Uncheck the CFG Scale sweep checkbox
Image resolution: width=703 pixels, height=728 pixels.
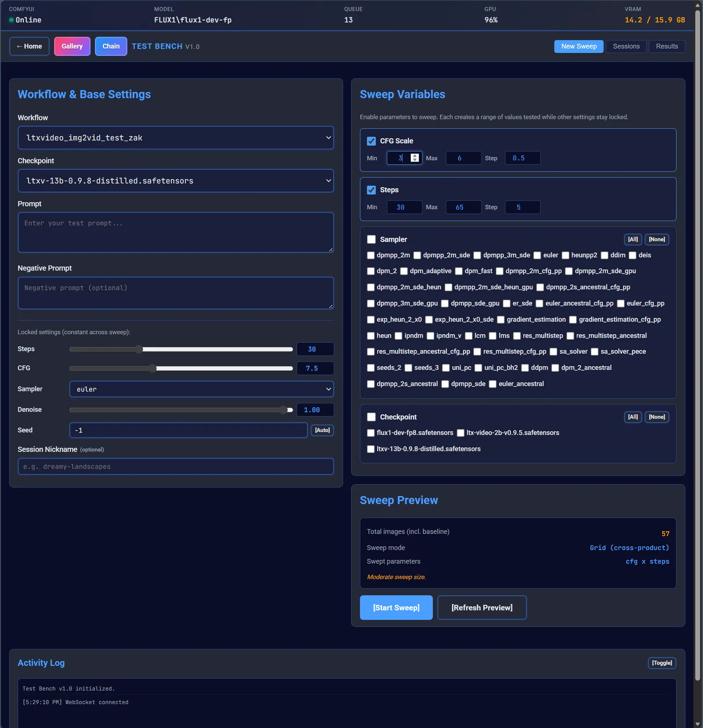click(371, 141)
